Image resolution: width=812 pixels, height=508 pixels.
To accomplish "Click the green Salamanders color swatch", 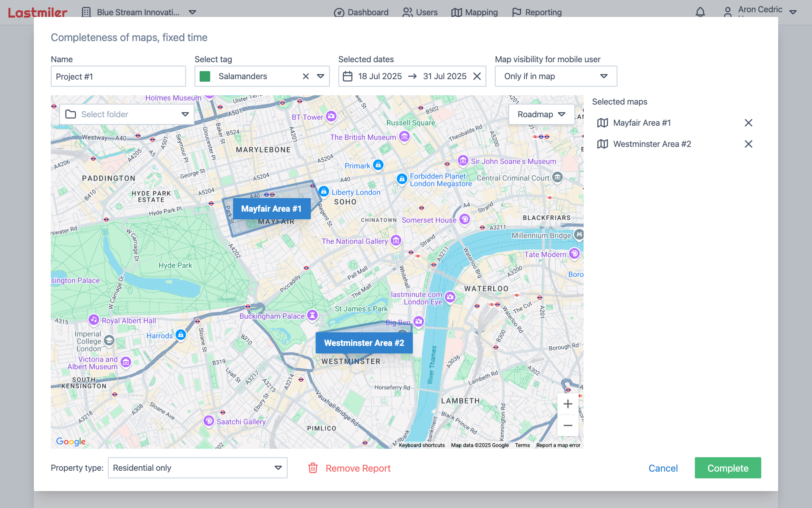I will point(205,76).
